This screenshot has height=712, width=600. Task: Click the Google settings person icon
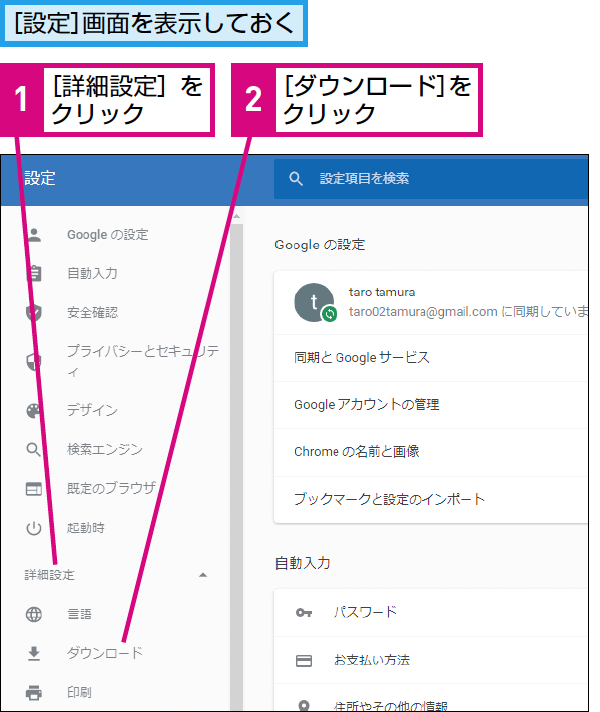(x=34, y=235)
